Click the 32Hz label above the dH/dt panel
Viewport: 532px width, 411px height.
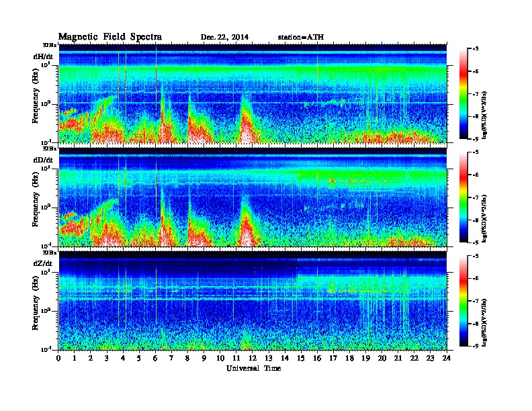(x=50, y=45)
